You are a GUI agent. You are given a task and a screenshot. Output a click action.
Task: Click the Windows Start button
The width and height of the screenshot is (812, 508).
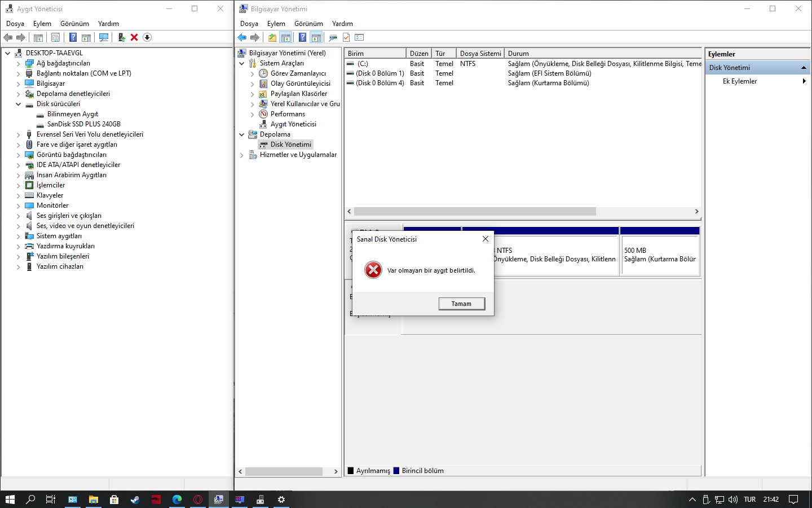point(10,500)
